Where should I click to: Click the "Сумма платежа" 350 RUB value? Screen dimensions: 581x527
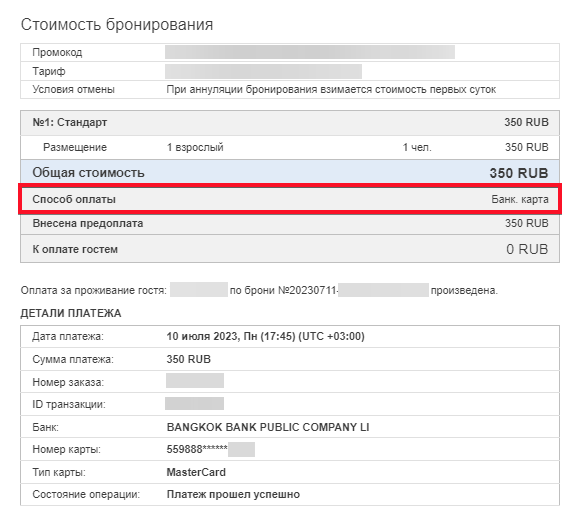[x=189, y=359]
